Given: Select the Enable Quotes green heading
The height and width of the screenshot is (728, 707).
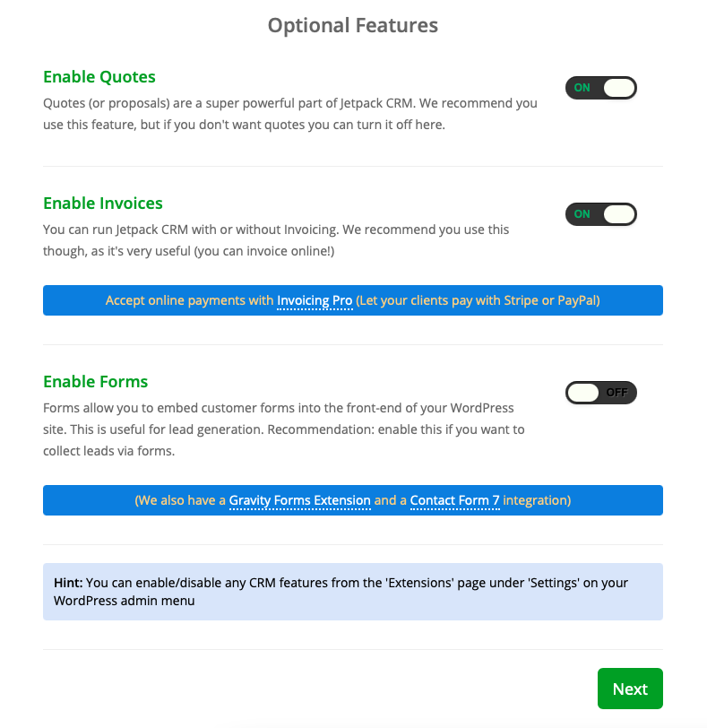Looking at the screenshot, I should (99, 77).
